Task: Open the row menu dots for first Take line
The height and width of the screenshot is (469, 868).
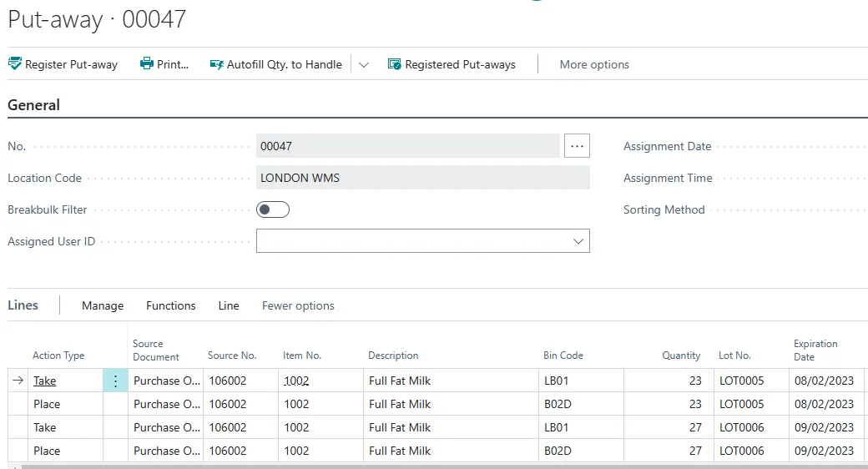Action: [115, 381]
